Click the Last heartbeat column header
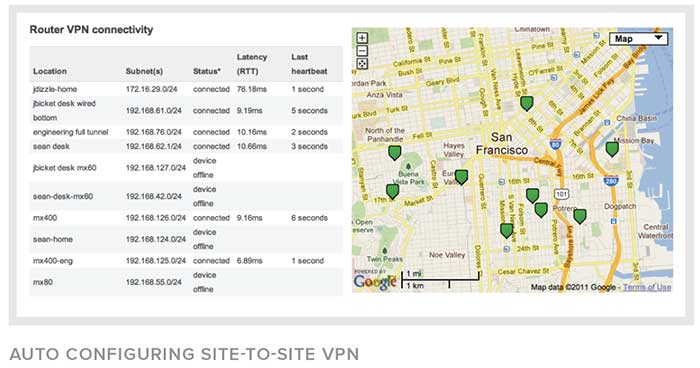 click(309, 64)
